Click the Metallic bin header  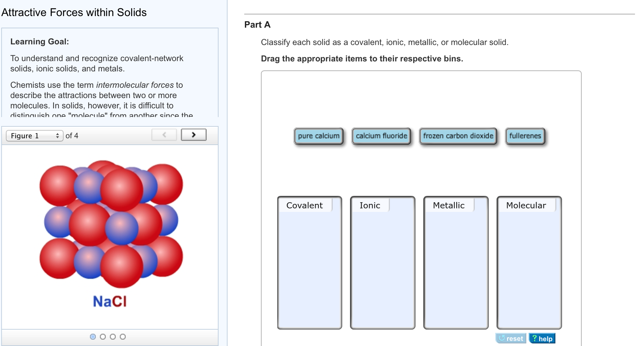pyautogui.click(x=449, y=205)
